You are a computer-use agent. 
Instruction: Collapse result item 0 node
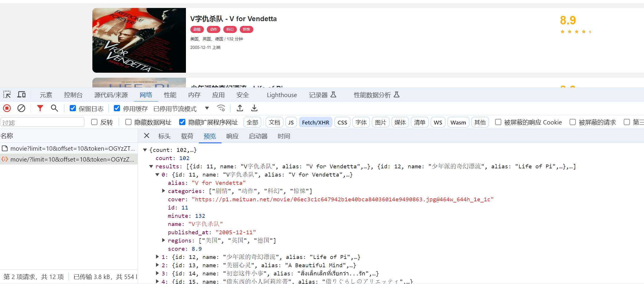157,175
